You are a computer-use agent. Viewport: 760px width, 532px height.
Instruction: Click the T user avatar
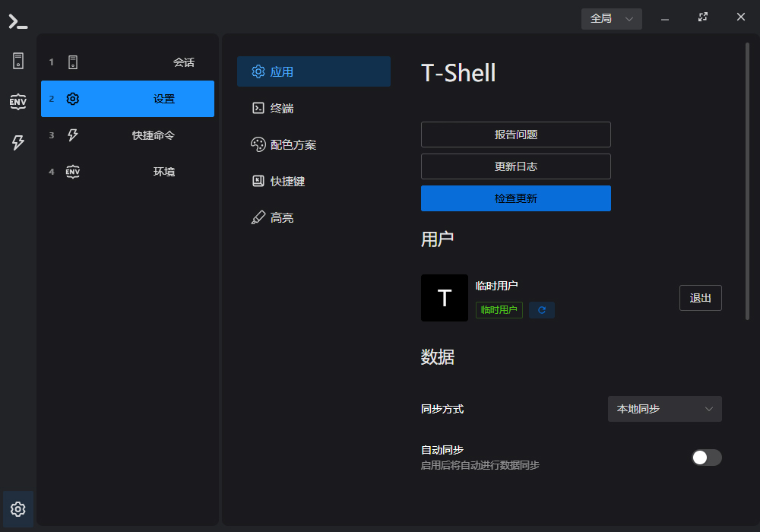pos(445,298)
